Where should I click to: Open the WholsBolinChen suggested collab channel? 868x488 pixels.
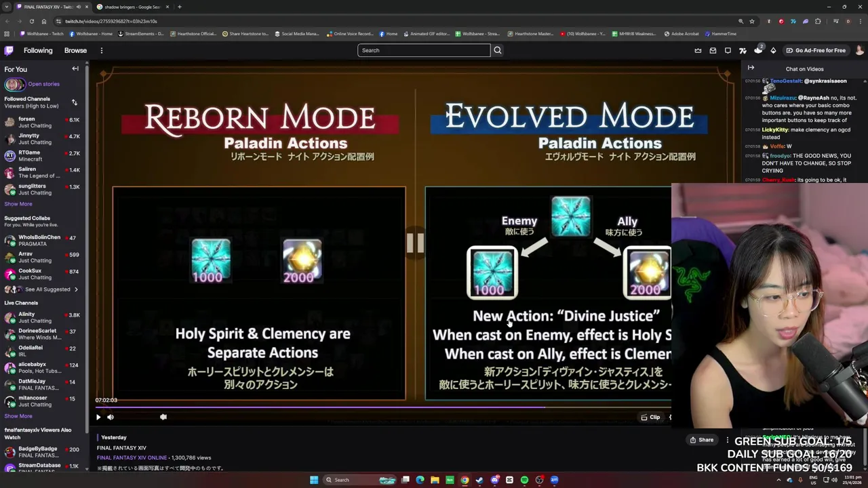point(42,241)
